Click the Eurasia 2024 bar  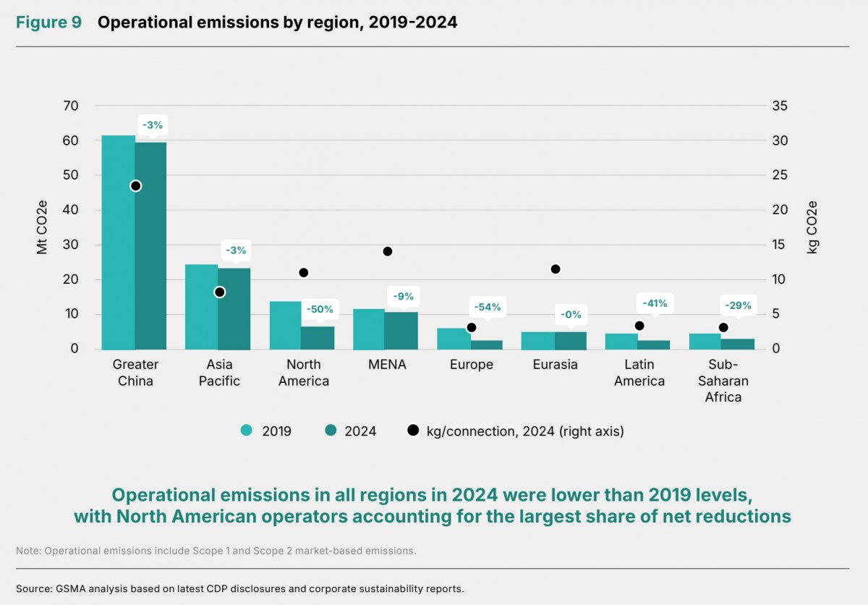[x=570, y=341]
